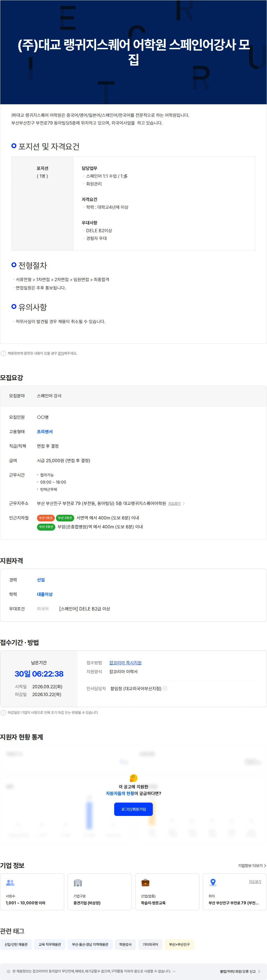Select the 학원강사 tag
The image size is (267, 980).
(x=125, y=944)
